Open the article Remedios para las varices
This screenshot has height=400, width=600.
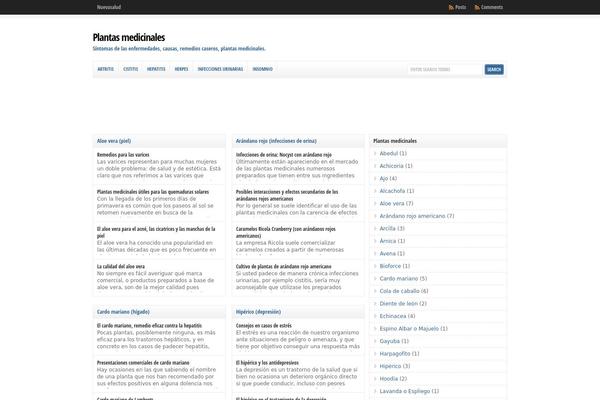coord(123,155)
